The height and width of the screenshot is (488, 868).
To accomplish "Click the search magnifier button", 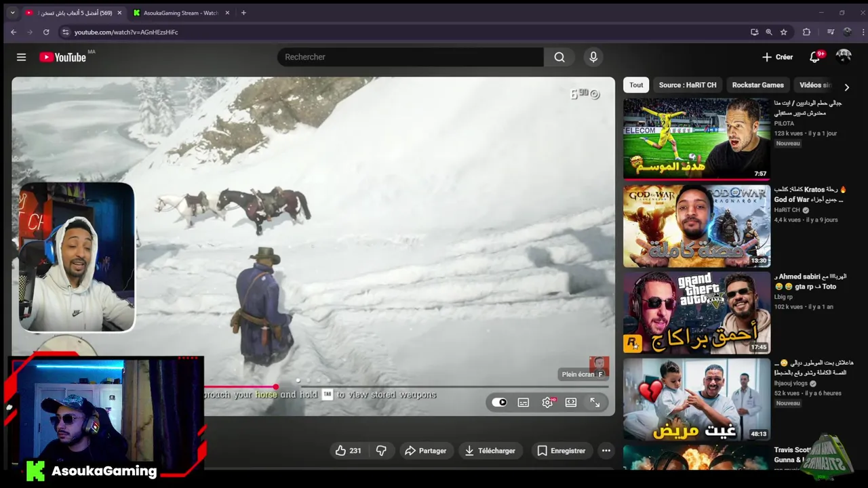I will click(559, 57).
